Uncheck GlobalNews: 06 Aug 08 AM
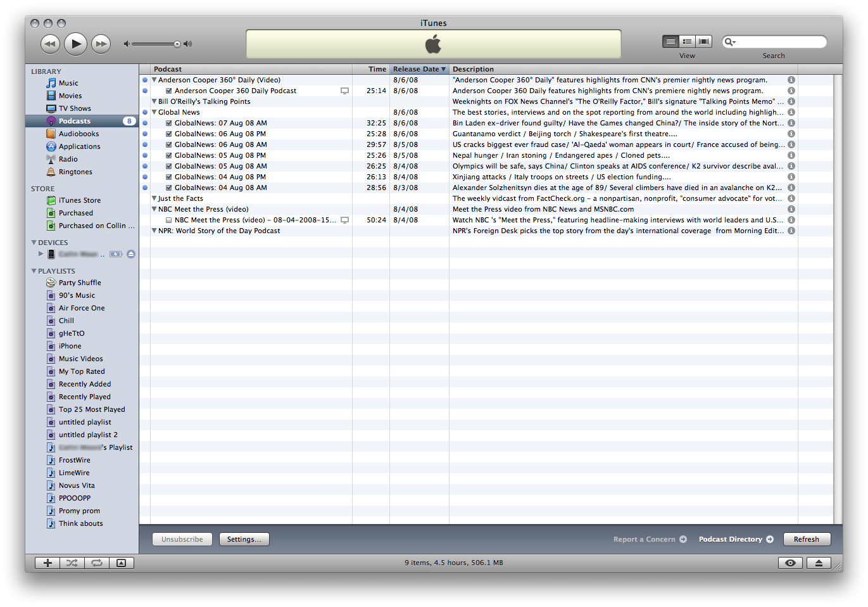 click(x=169, y=144)
